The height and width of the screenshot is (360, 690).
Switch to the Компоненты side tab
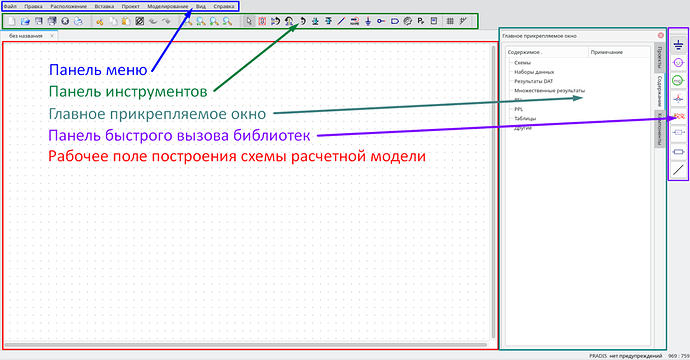[659, 130]
